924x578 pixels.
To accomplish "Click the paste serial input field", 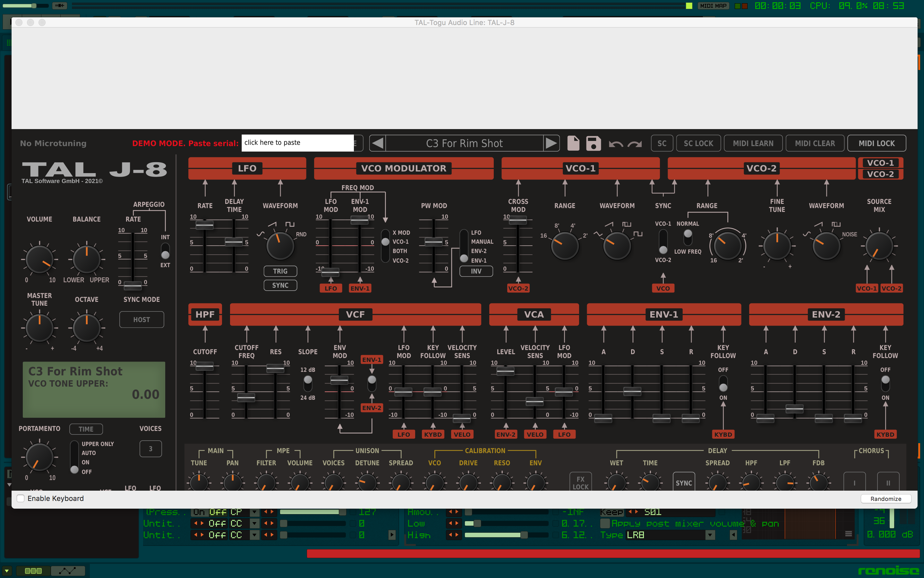I will point(297,143).
